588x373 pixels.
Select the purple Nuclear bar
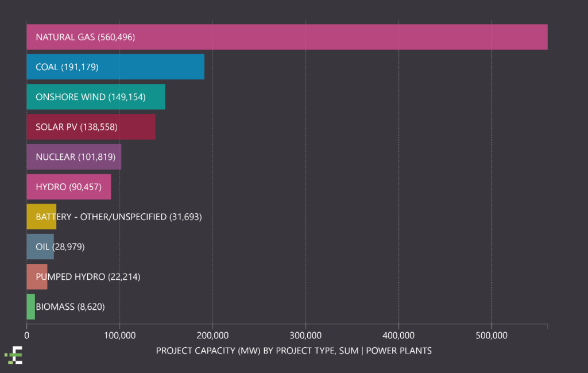click(73, 157)
